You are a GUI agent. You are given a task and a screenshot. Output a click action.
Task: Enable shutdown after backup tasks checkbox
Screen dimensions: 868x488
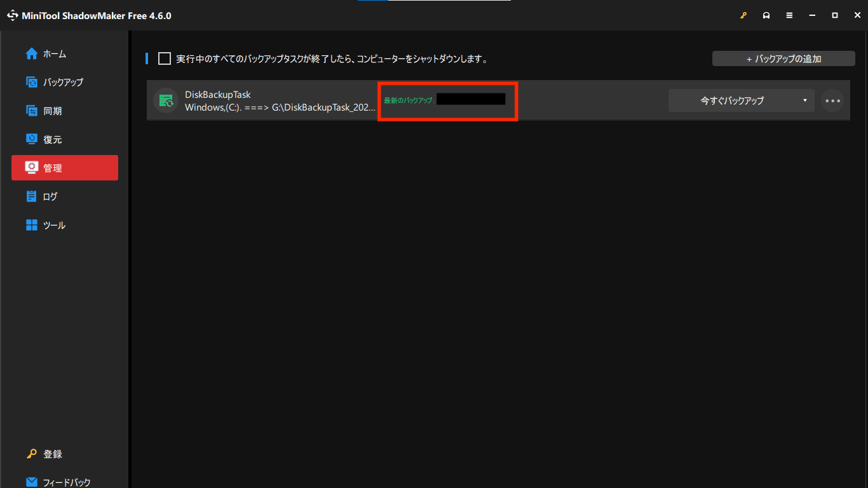pos(165,59)
